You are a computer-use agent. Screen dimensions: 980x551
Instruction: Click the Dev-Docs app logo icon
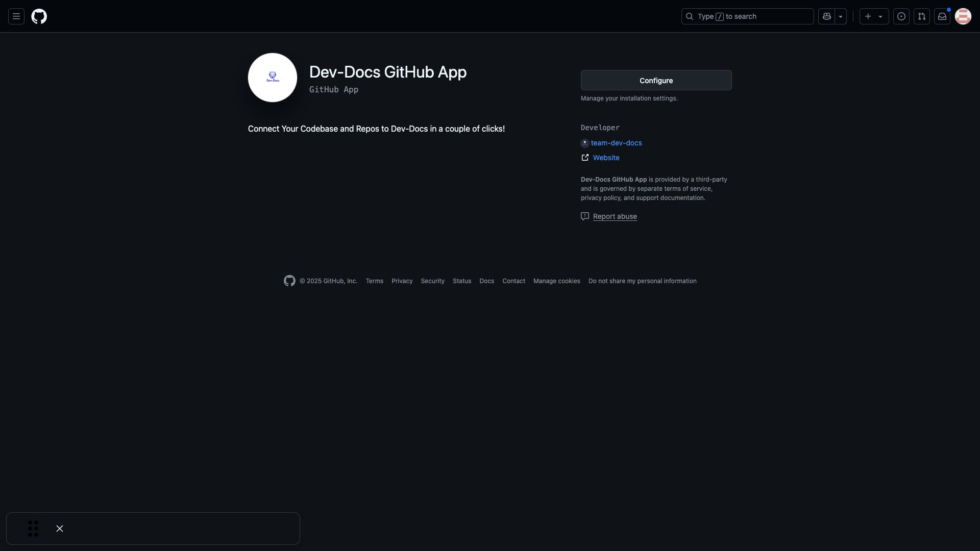pos(273,78)
